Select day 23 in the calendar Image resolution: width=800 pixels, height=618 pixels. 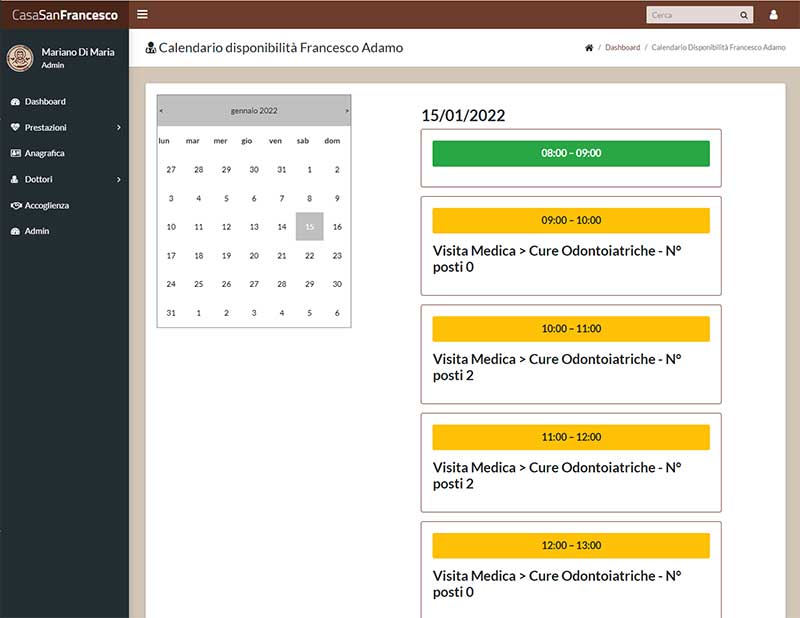tap(337, 256)
